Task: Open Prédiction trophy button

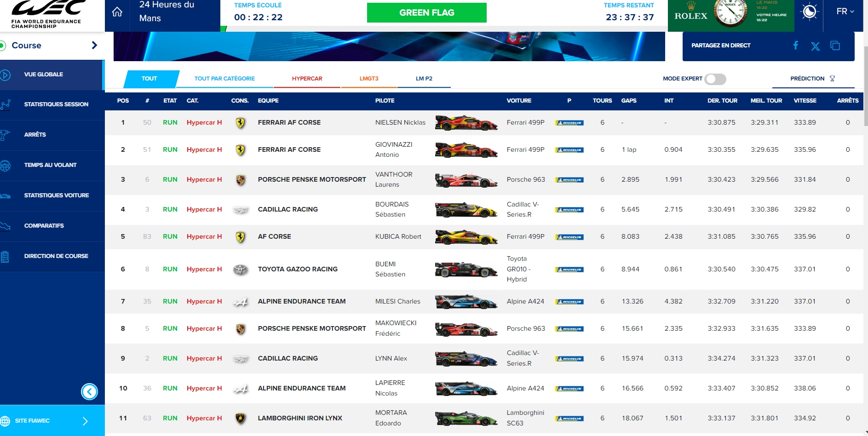Action: pos(813,79)
